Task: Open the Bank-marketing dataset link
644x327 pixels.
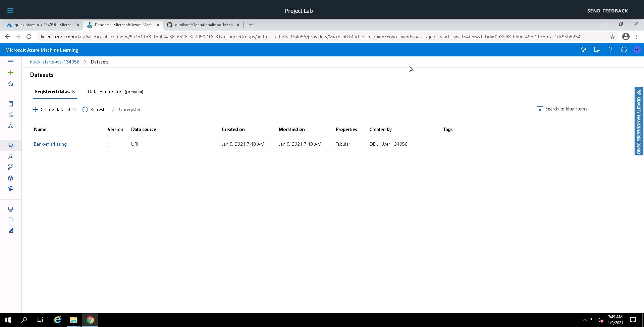Action: pos(50,144)
